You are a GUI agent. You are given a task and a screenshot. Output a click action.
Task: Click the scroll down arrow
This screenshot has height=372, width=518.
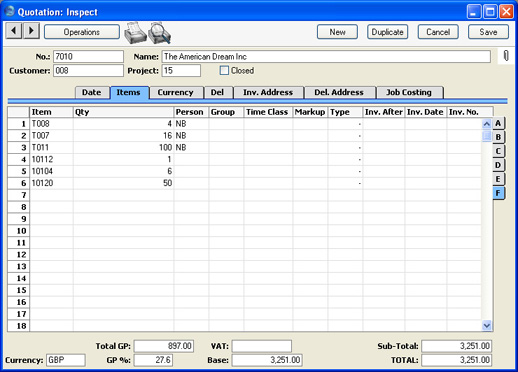487,325
